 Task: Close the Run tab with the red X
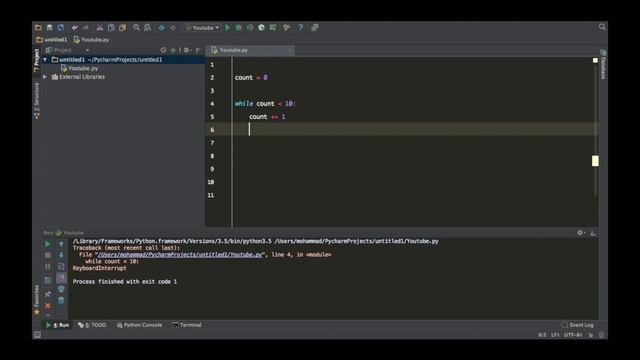[x=48, y=305]
